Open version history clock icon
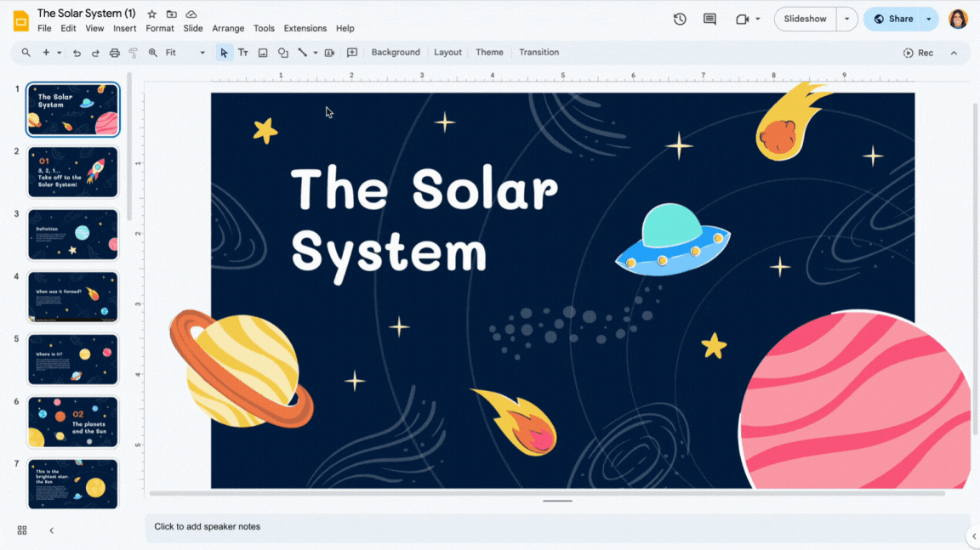Viewport: 980px width, 550px height. point(680,20)
